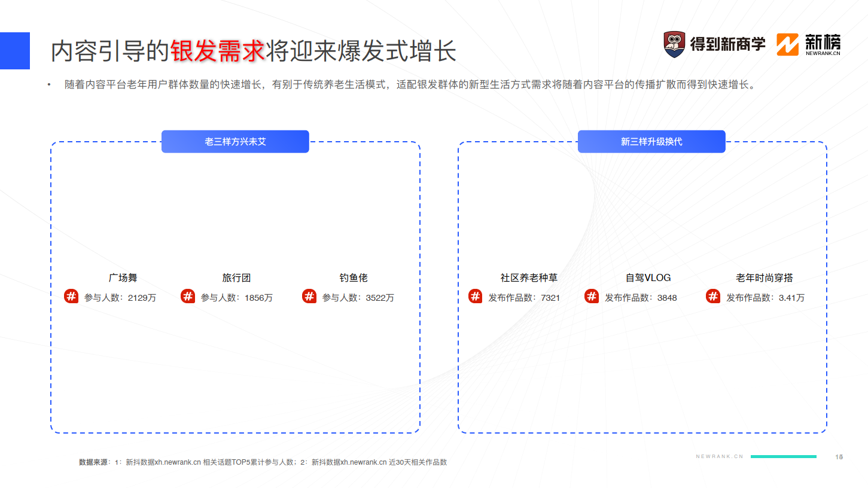The image size is (868, 488).
Task: Click the hashtag icon beside 老年时尚穿搭 发布作品数
Action: [713, 296]
